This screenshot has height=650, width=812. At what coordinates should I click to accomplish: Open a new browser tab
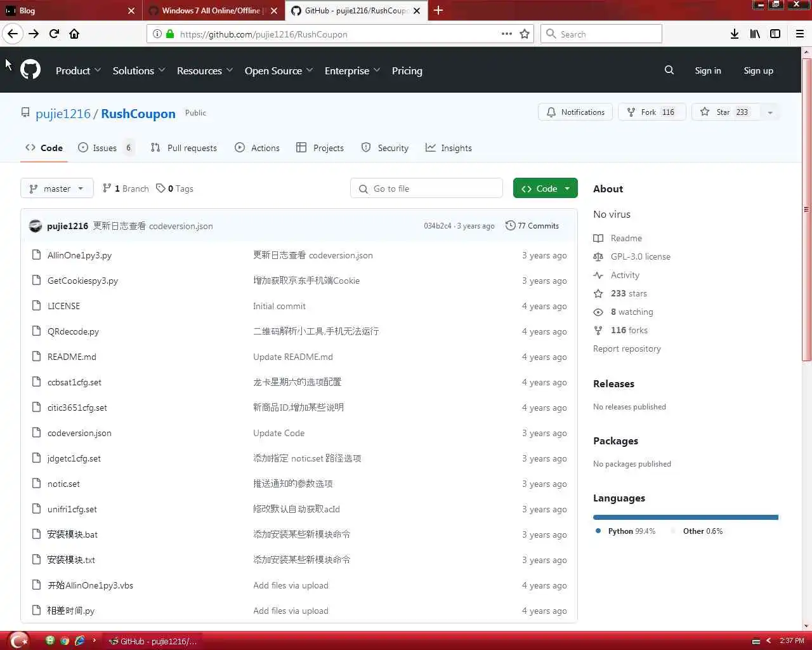(x=438, y=10)
